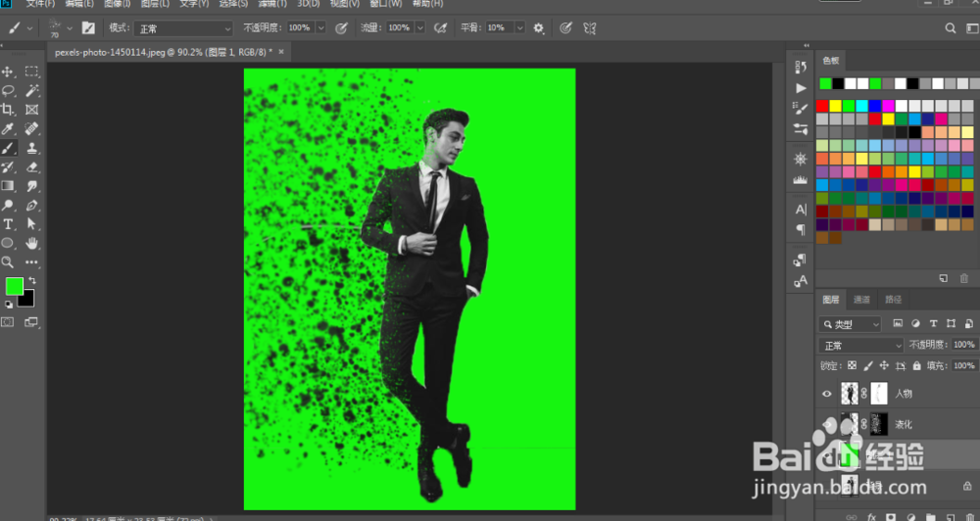Viewport: 980px width, 521px height.
Task: Open the Paragraph panel icon
Action: 801,230
